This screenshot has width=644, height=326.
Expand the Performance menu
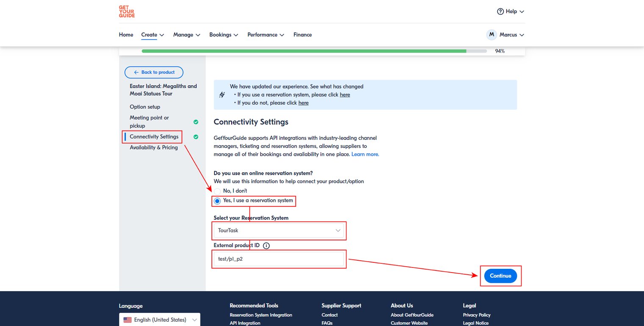point(266,35)
